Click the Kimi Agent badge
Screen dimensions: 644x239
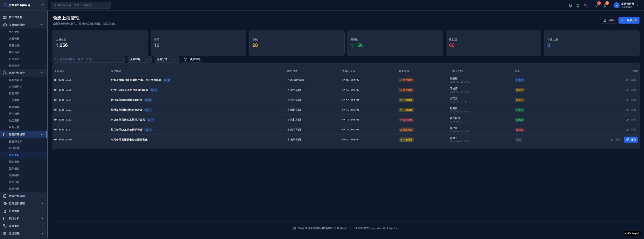[632, 234]
